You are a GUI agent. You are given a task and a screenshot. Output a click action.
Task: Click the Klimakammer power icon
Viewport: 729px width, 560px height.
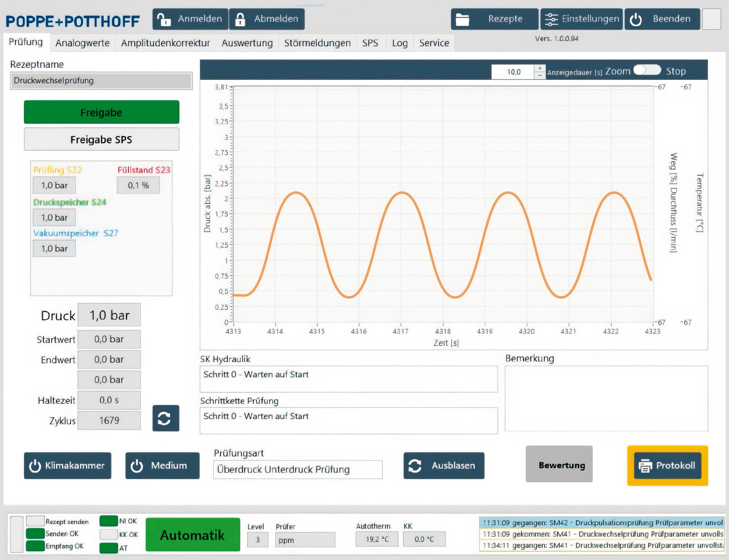click(x=35, y=466)
